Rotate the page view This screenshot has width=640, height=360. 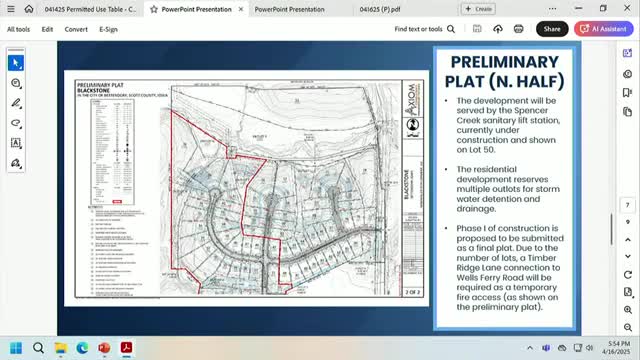[x=628, y=275]
